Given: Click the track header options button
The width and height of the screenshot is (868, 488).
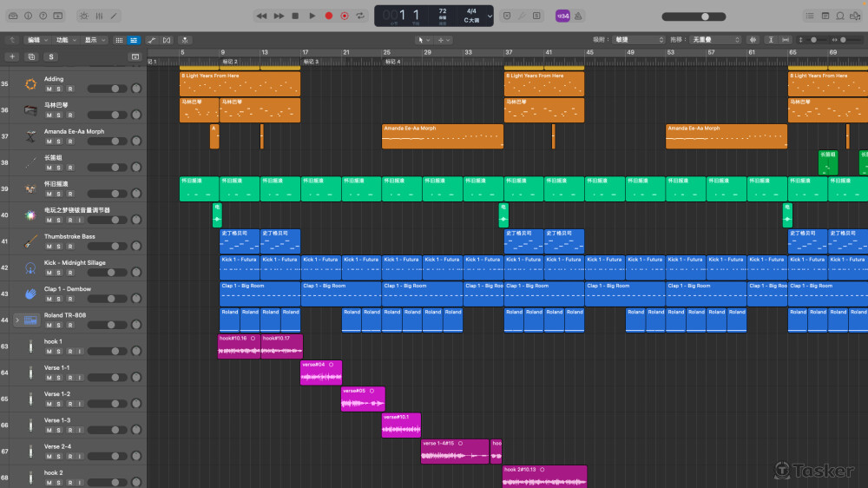Looking at the screenshot, I should [135, 56].
